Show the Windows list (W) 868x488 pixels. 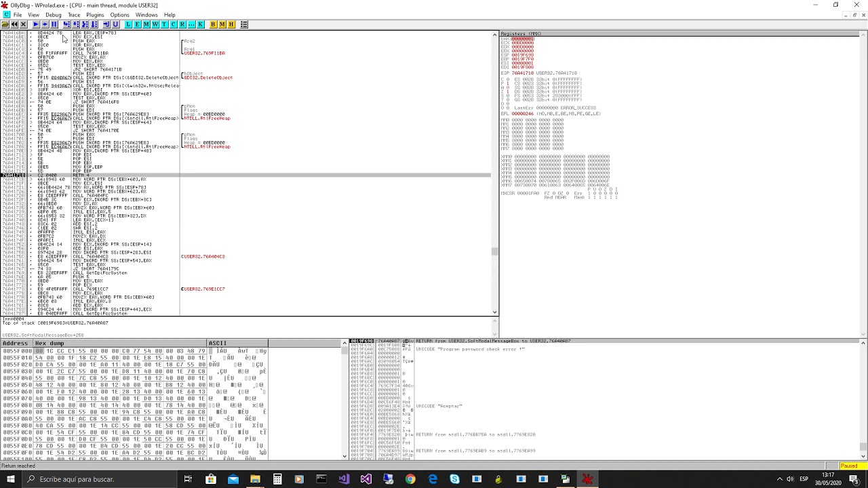(155, 24)
